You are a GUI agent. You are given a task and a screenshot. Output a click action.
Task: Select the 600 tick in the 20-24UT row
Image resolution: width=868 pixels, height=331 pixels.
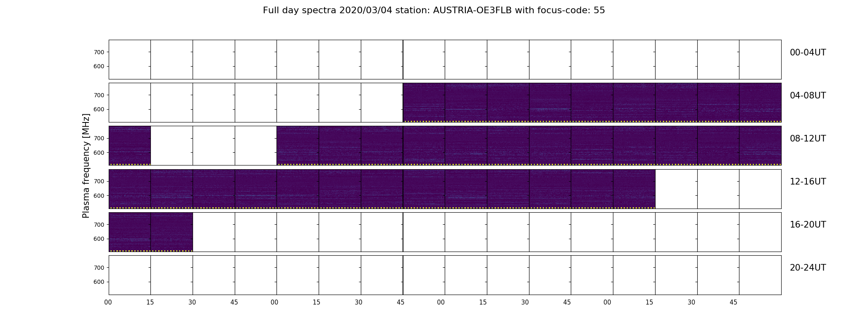[x=99, y=282]
